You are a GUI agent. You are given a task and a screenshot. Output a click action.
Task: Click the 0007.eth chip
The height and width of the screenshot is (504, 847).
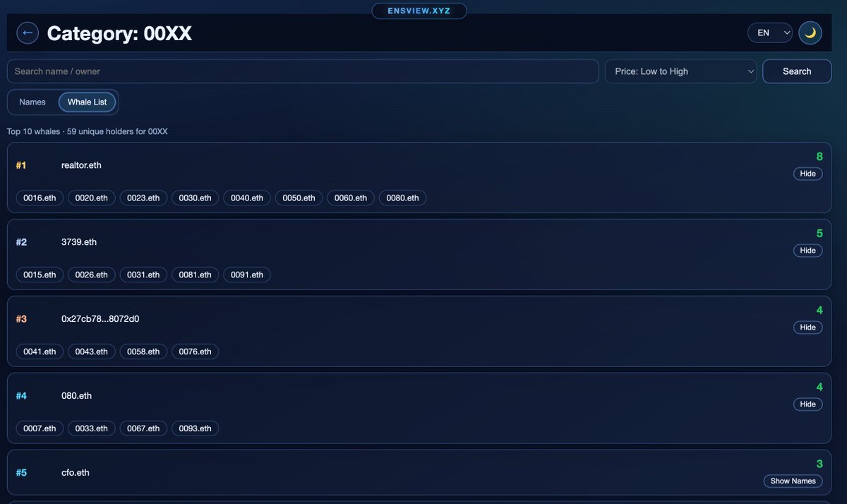(40, 428)
